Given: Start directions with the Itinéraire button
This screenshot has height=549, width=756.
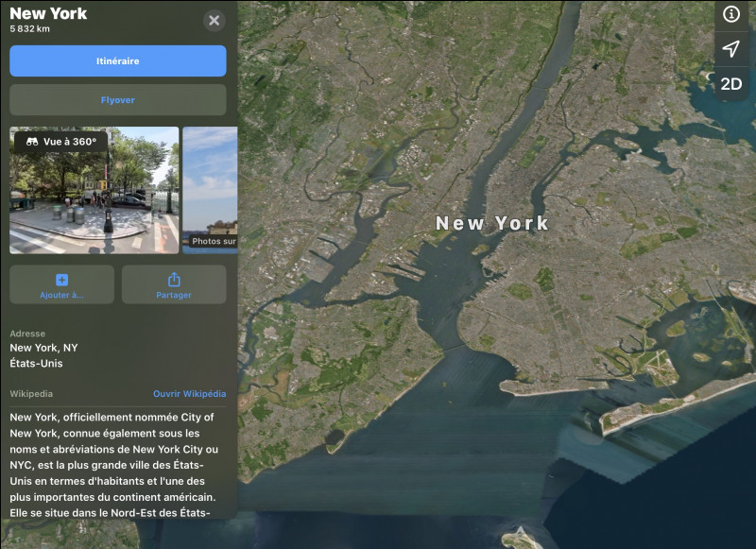Looking at the screenshot, I should click(117, 60).
